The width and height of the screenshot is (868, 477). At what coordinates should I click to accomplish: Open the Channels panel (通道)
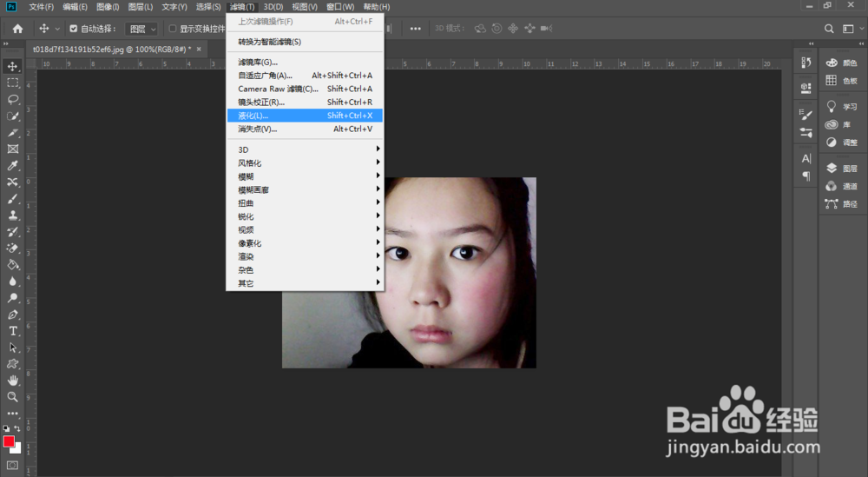point(841,186)
